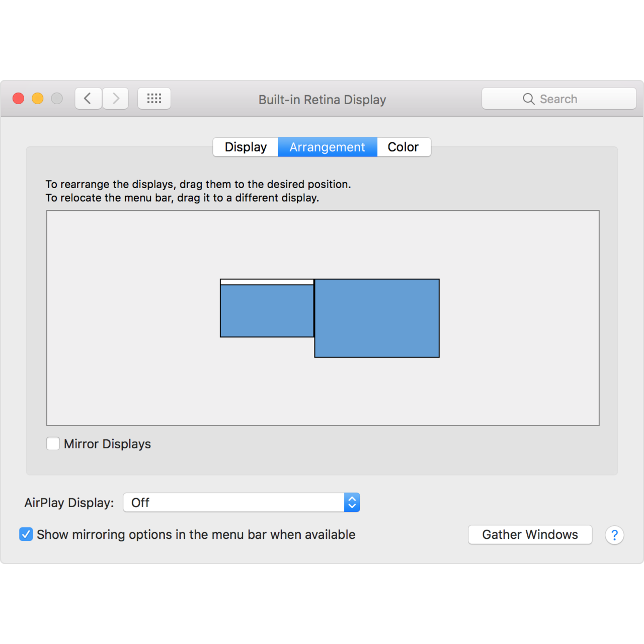Select the larger right display rectangle
Screen dimensions: 644x644
click(377, 318)
